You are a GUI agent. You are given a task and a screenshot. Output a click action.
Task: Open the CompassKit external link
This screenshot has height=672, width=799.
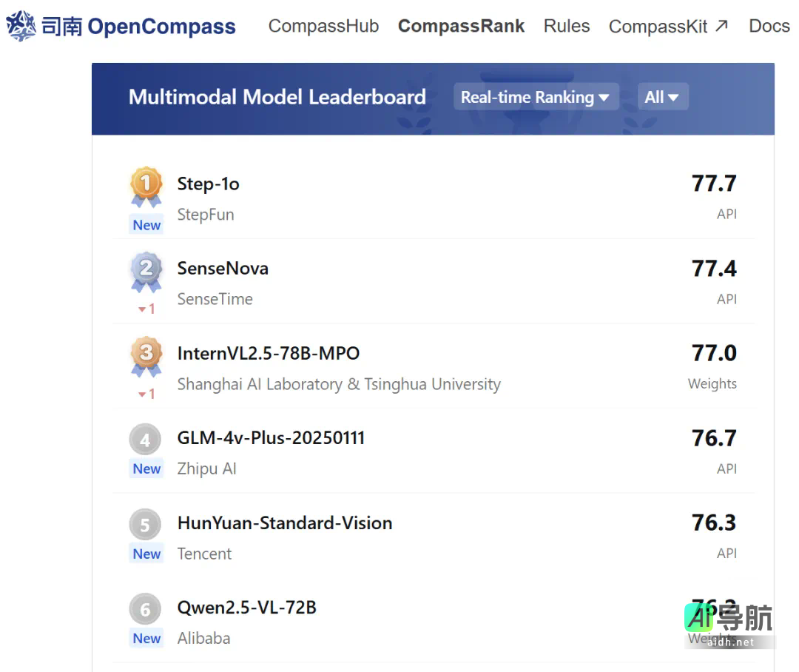pyautogui.click(x=668, y=27)
